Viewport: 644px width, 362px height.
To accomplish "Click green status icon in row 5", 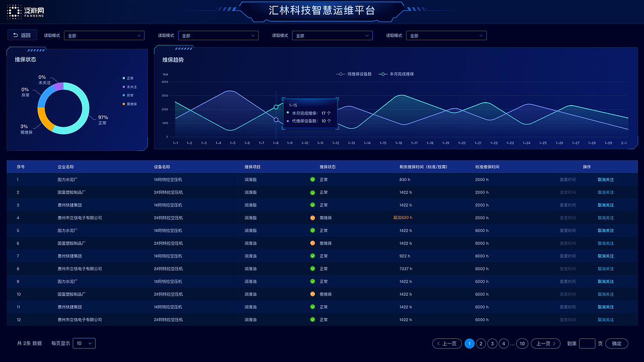I will (312, 231).
